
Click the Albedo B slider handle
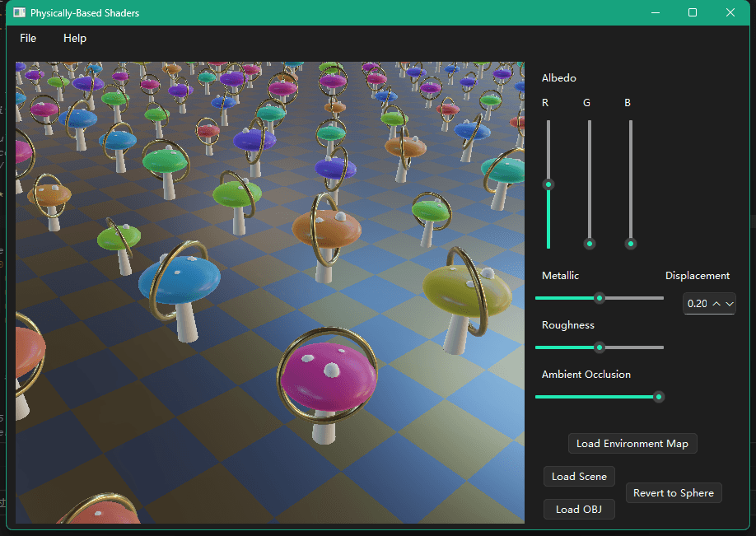(631, 244)
